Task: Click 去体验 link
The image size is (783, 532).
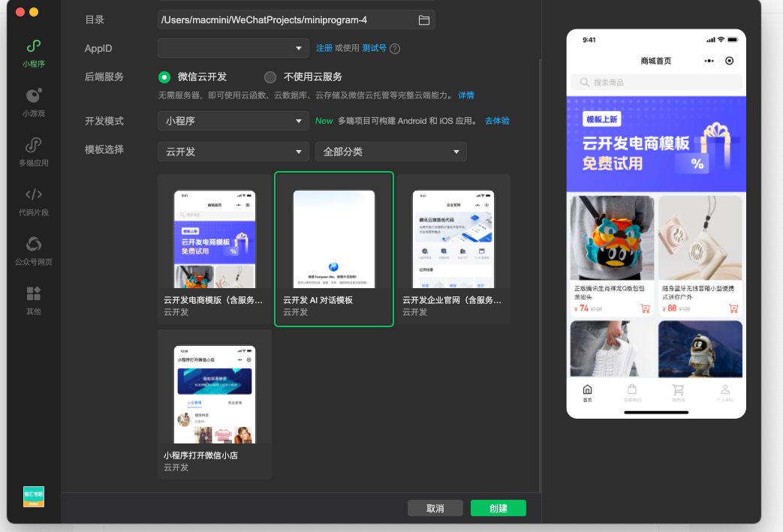Action: click(x=497, y=121)
